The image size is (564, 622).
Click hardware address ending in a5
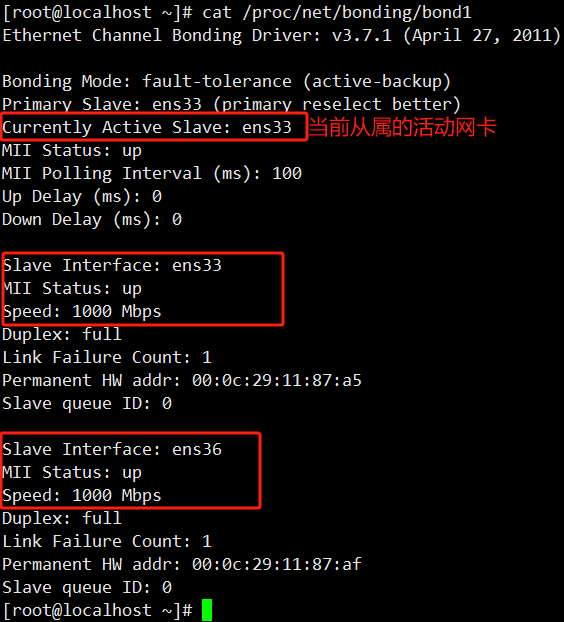tap(276, 380)
